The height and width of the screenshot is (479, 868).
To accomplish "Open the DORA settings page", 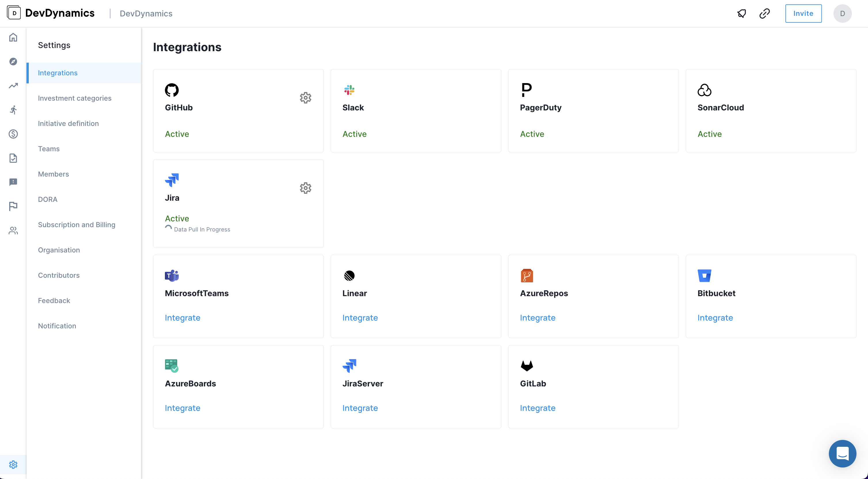I will pyautogui.click(x=47, y=199).
